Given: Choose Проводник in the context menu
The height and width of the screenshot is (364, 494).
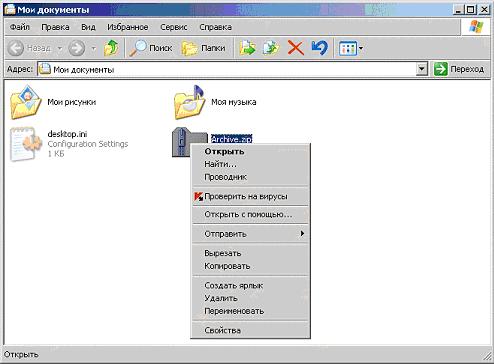Looking at the screenshot, I should click(250, 177).
